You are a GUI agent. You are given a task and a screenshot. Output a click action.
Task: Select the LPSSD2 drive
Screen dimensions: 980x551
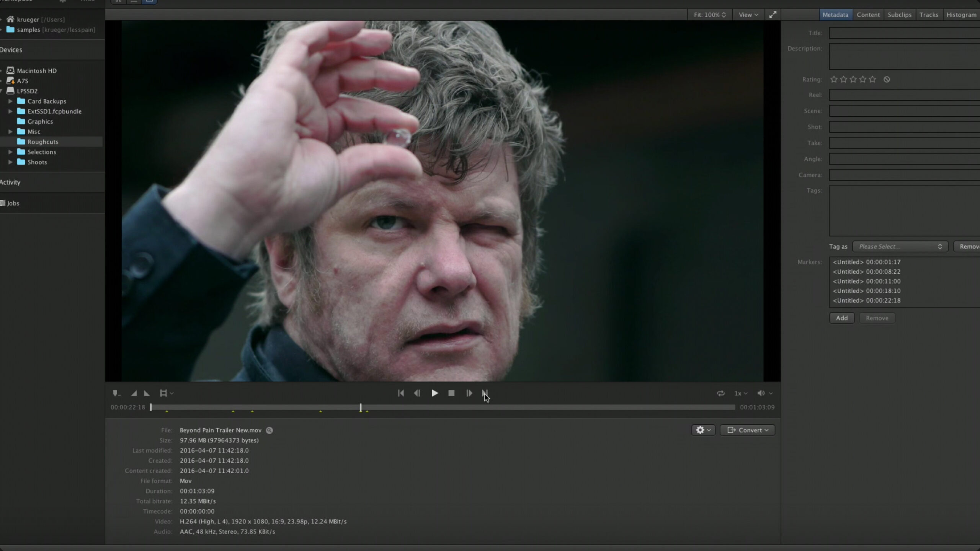click(27, 91)
